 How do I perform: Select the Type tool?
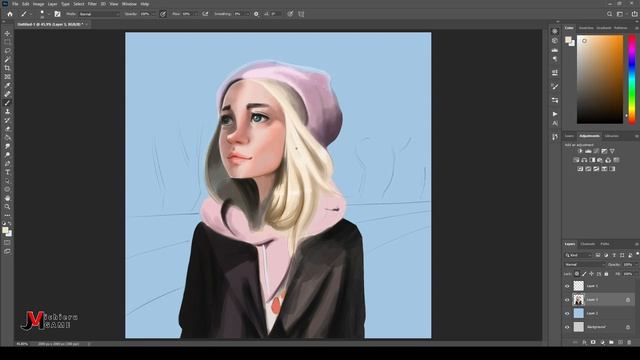point(7,172)
